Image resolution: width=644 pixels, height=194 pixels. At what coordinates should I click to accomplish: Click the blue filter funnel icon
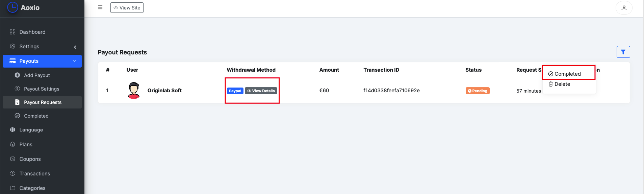(x=623, y=52)
